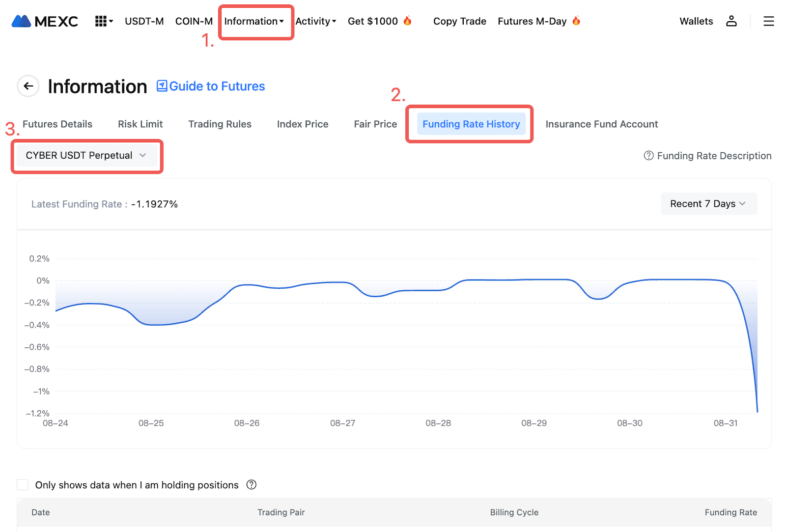Screen dimensions: 786x532
Task: Click the user profile icon
Action: click(731, 21)
